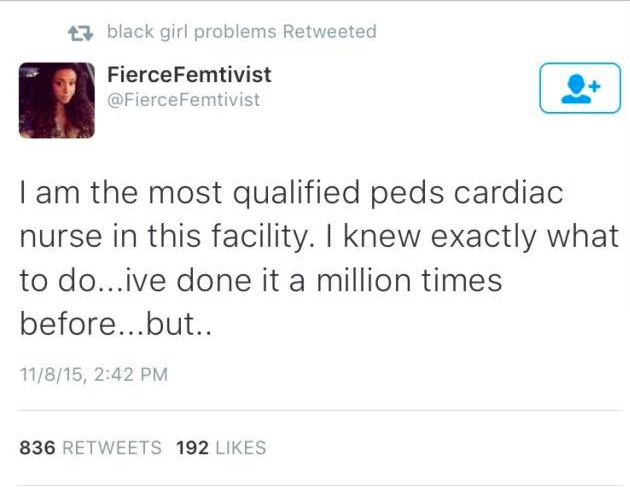
Task: Click the word "RETWEETS" in the stats row
Action: [112, 448]
